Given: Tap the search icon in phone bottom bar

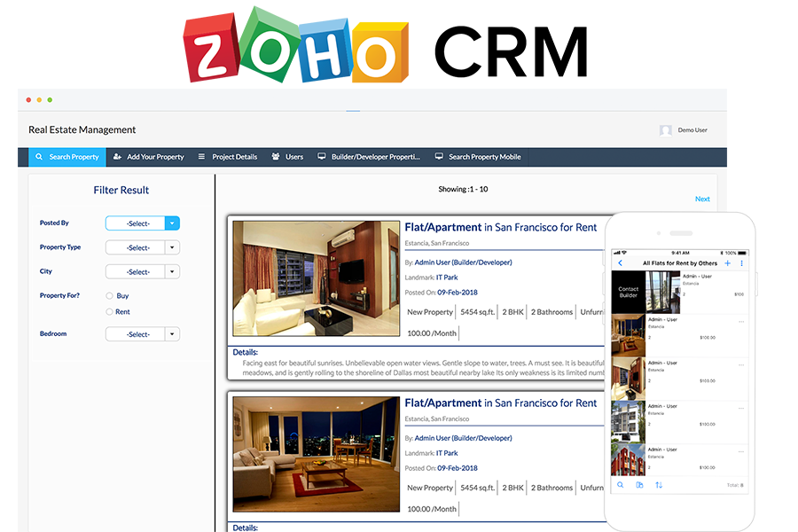Looking at the screenshot, I should click(x=621, y=485).
